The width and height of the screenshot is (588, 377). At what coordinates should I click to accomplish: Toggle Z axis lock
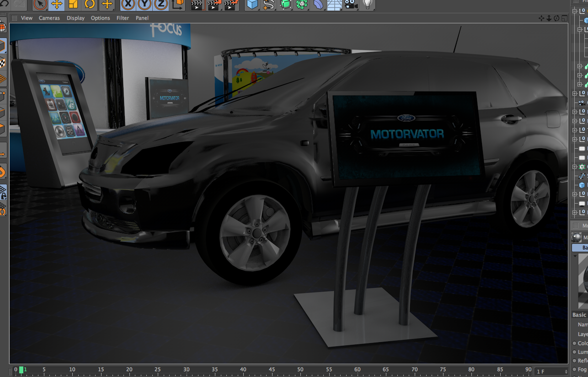click(161, 5)
